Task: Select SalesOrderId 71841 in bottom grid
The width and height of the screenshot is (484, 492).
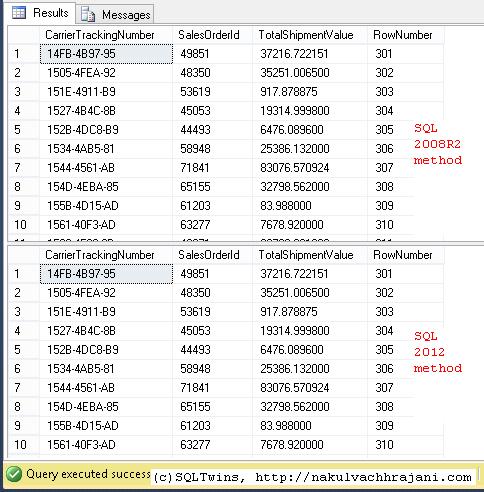Action: tap(213, 388)
